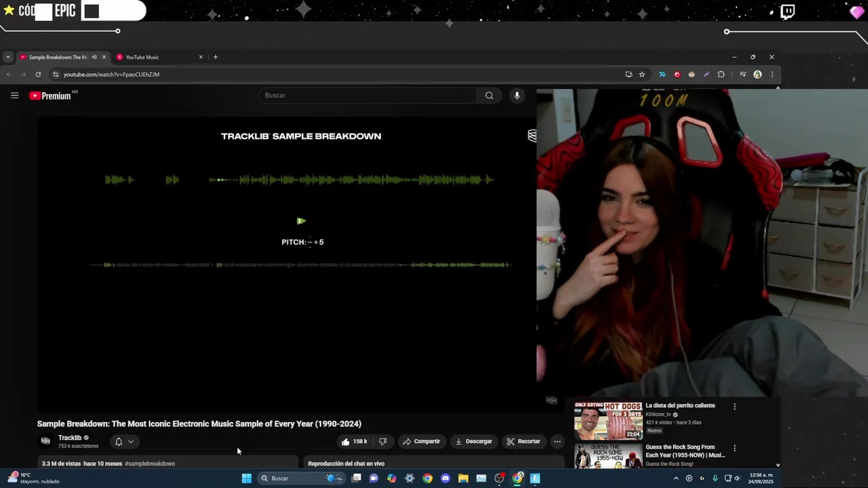Seek on the lower waveform strip
The width and height of the screenshot is (868, 488).
(x=300, y=265)
